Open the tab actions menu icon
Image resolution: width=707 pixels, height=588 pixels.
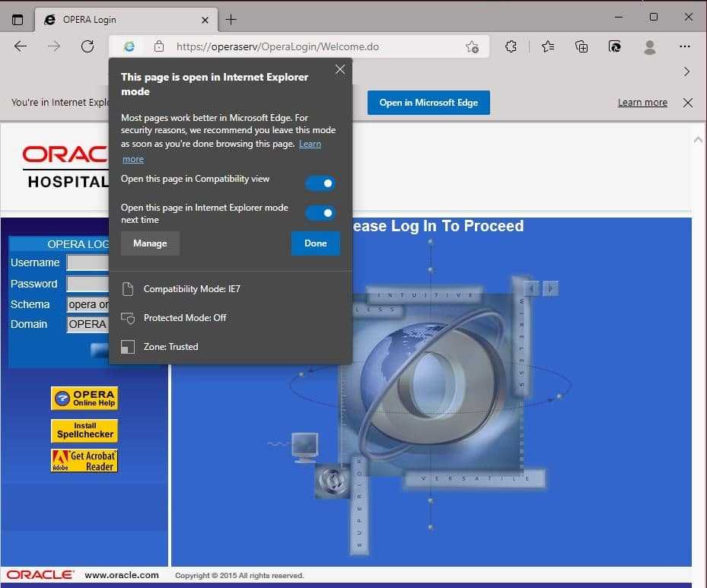tap(18, 20)
